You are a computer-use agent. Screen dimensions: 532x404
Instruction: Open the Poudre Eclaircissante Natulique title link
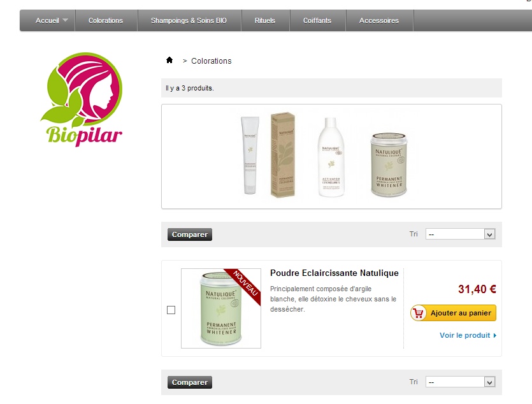334,273
